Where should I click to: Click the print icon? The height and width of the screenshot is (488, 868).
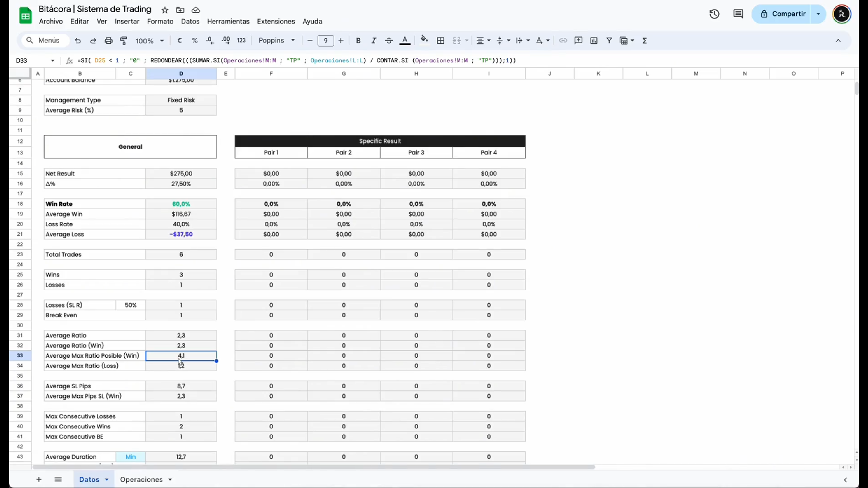[108, 41]
